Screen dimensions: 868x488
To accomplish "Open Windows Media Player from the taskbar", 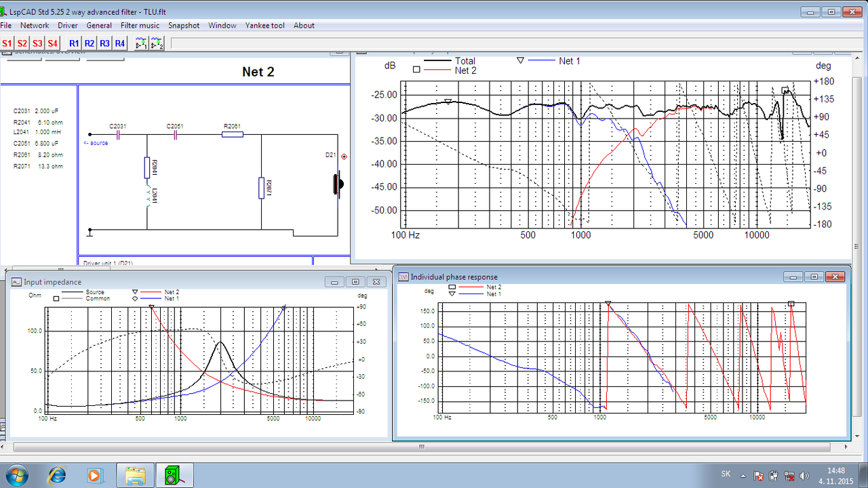I will [95, 476].
